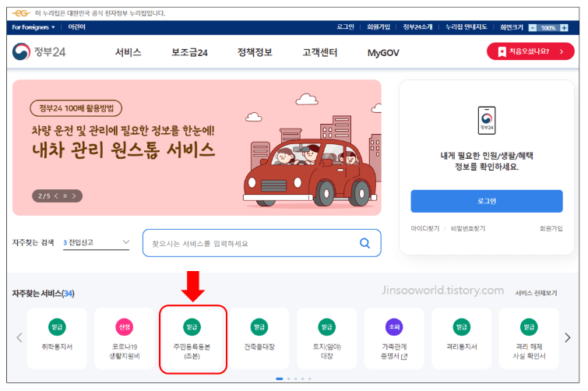Go to previous banner slide
This screenshot has width=588, height=391.
[56, 195]
